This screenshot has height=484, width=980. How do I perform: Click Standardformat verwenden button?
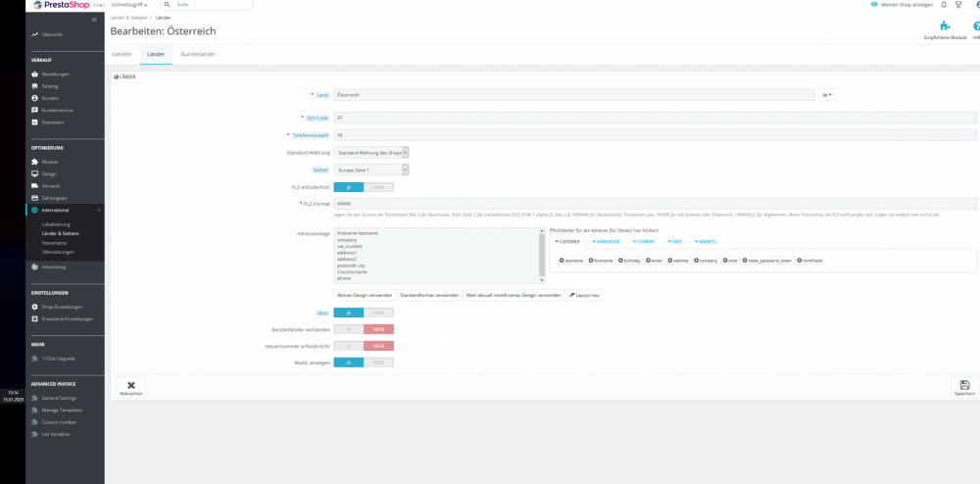[429, 295]
